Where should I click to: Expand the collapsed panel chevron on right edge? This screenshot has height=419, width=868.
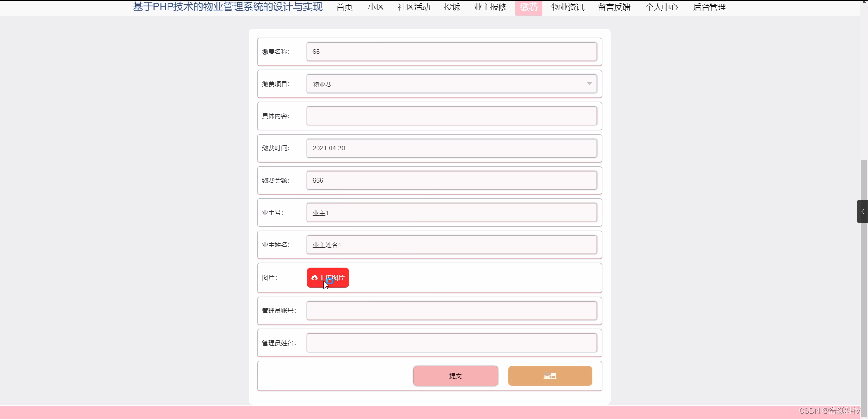tap(863, 211)
